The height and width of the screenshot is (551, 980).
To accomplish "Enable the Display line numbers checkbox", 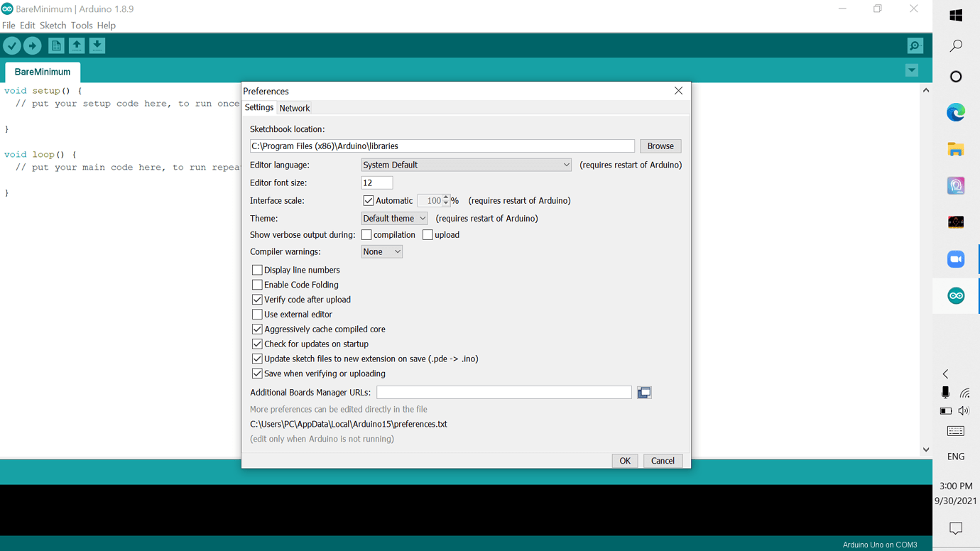I will click(257, 270).
